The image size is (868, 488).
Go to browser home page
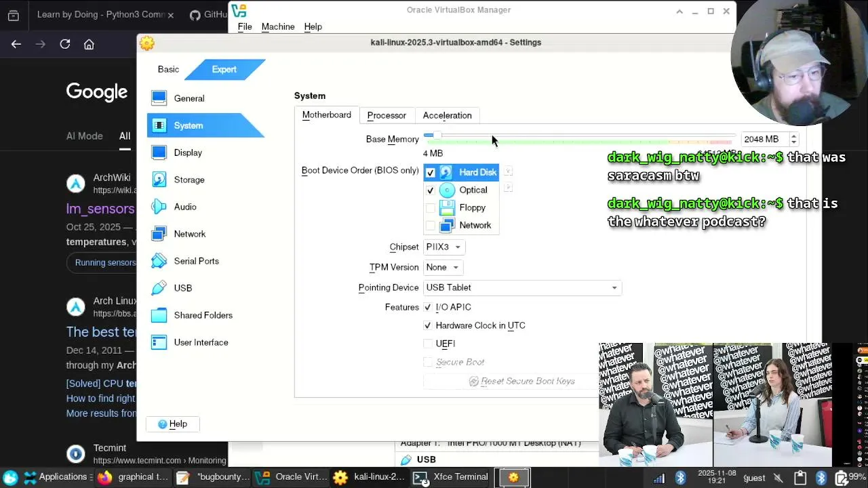point(89,44)
